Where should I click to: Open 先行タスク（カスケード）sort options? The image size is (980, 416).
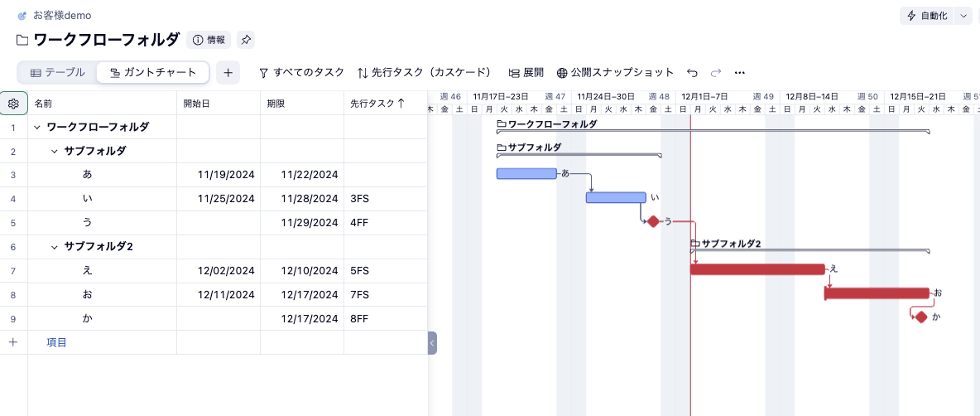424,73
